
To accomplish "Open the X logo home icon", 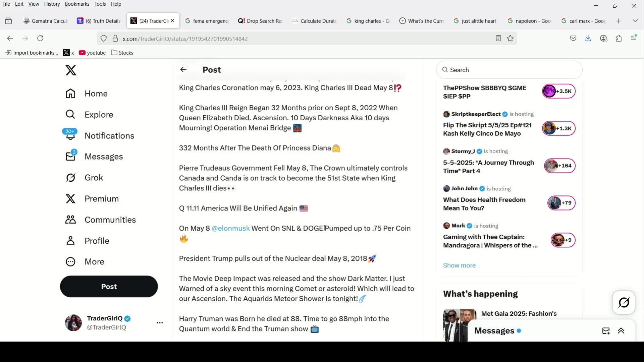I will tap(71, 71).
